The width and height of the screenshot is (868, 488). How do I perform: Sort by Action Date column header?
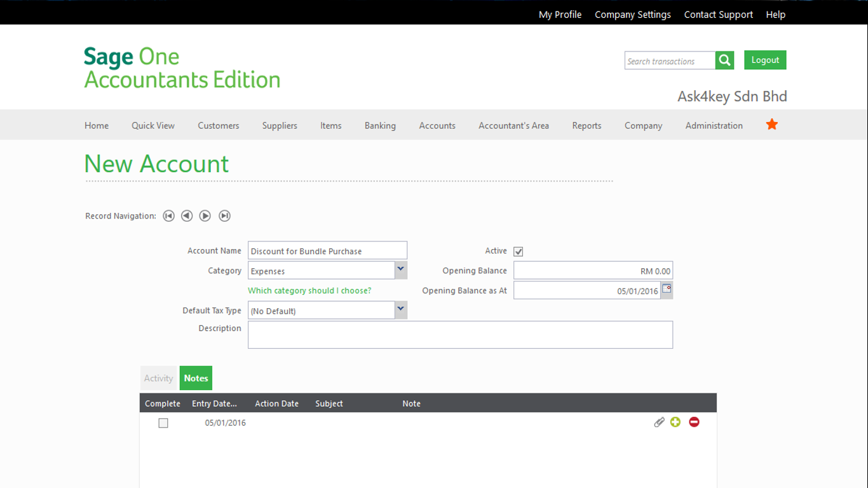tap(276, 403)
